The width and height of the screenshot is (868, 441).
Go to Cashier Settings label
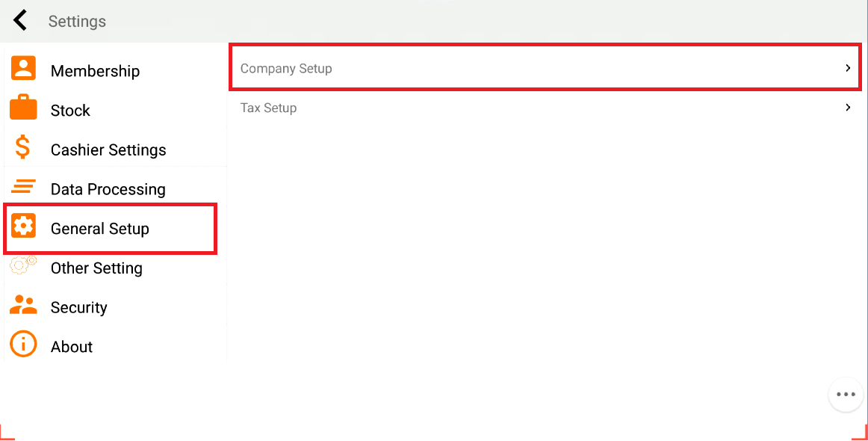coord(108,150)
